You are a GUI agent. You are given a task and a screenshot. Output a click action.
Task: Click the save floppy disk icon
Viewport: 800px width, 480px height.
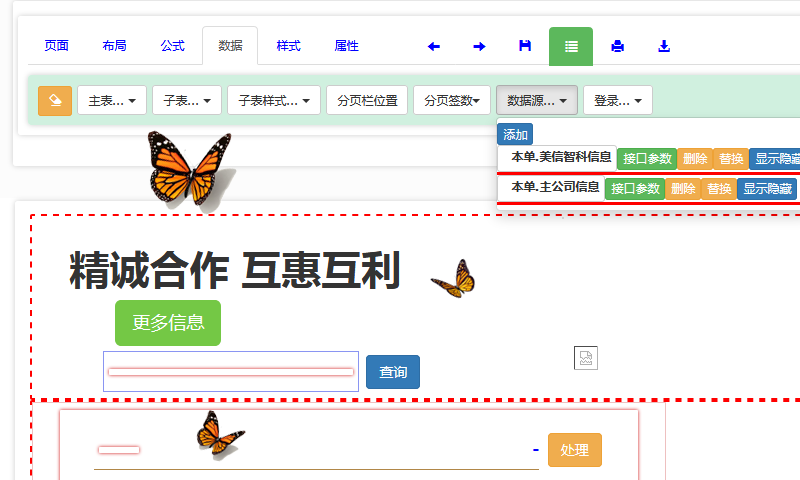pyautogui.click(x=525, y=46)
